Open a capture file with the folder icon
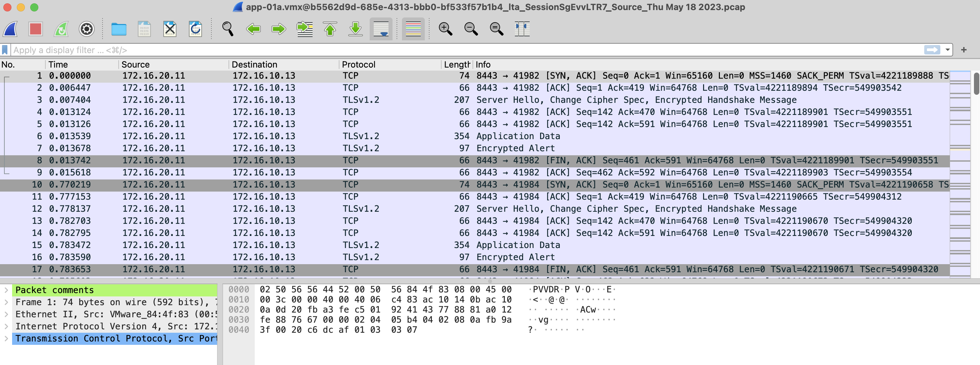 119,29
